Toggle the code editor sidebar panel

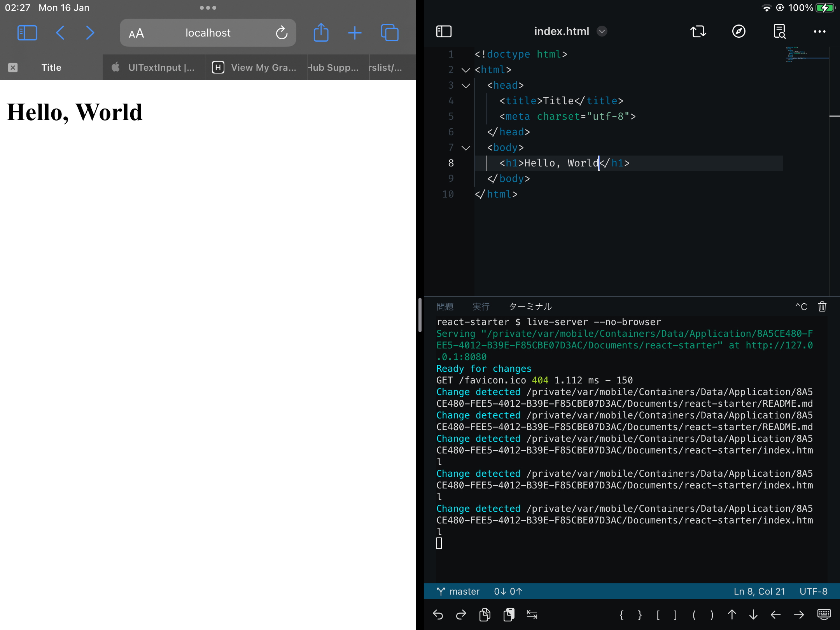444,31
